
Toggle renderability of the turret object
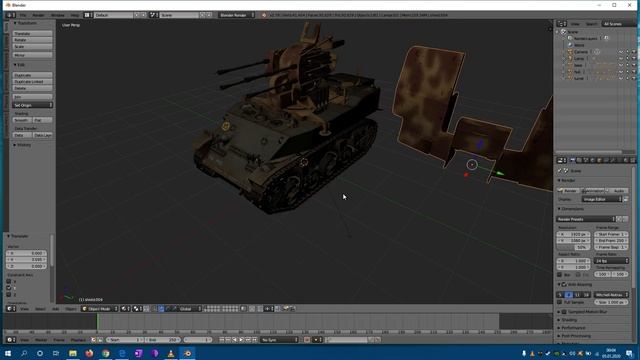click(634, 78)
